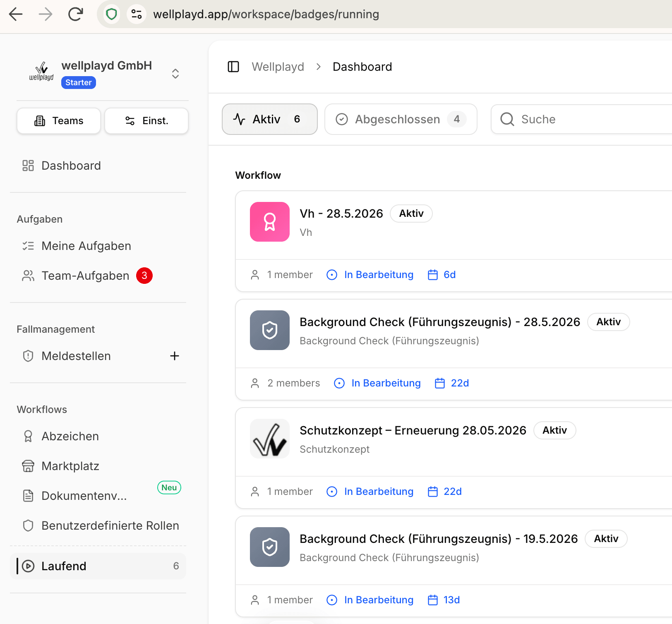Viewport: 672px width, 624px height.
Task: Click the wellplayd.app URL in address bar
Action: click(266, 14)
